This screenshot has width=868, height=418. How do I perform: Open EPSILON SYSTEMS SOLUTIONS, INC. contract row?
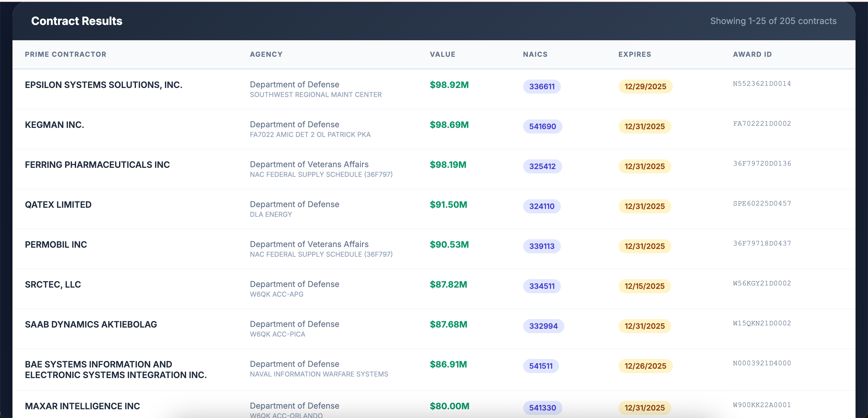[104, 85]
